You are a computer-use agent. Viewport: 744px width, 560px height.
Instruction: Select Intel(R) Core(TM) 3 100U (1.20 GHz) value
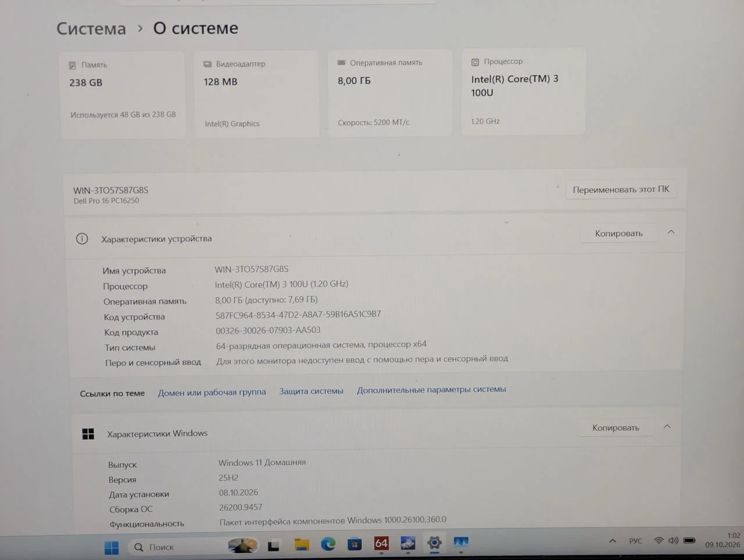pyautogui.click(x=281, y=284)
